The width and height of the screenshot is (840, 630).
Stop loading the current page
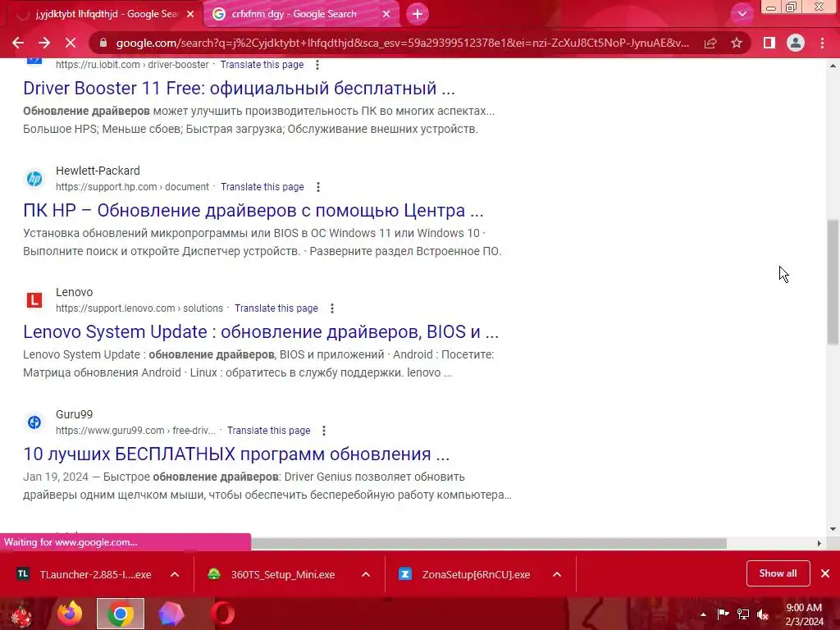click(71, 43)
